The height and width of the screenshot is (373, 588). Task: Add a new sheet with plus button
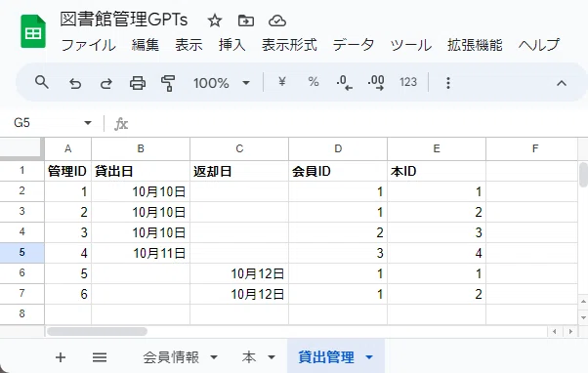click(x=61, y=357)
